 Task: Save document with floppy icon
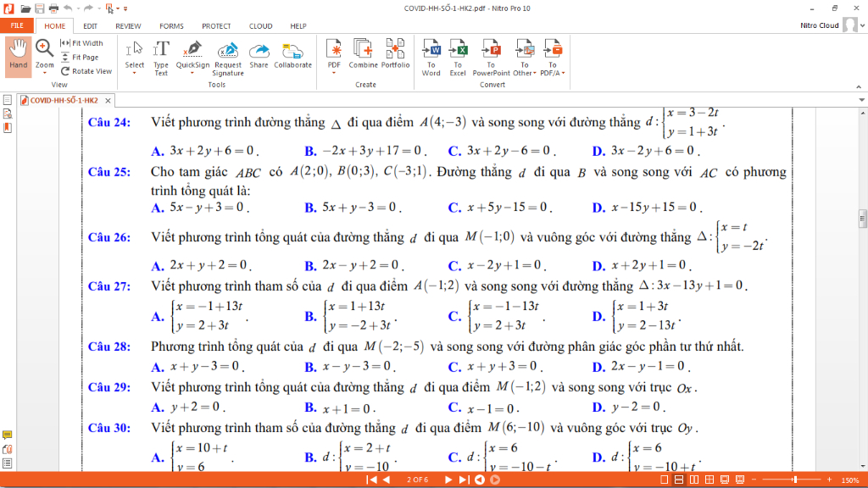39,8
